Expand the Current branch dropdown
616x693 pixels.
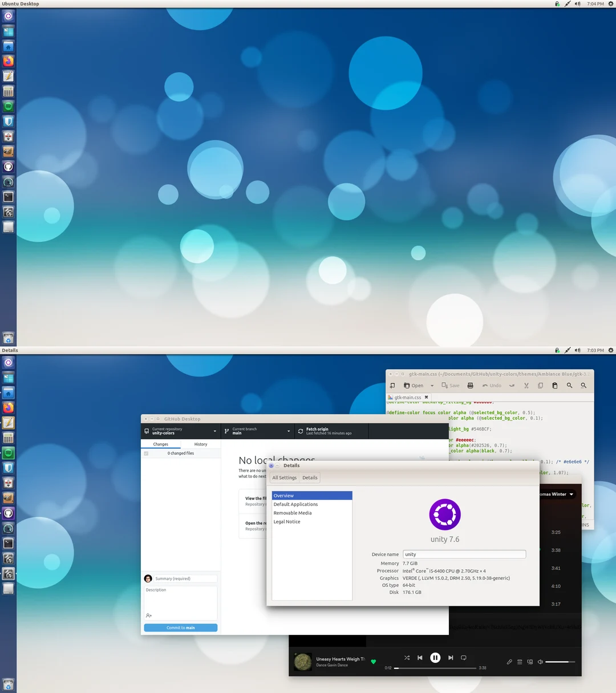(289, 431)
